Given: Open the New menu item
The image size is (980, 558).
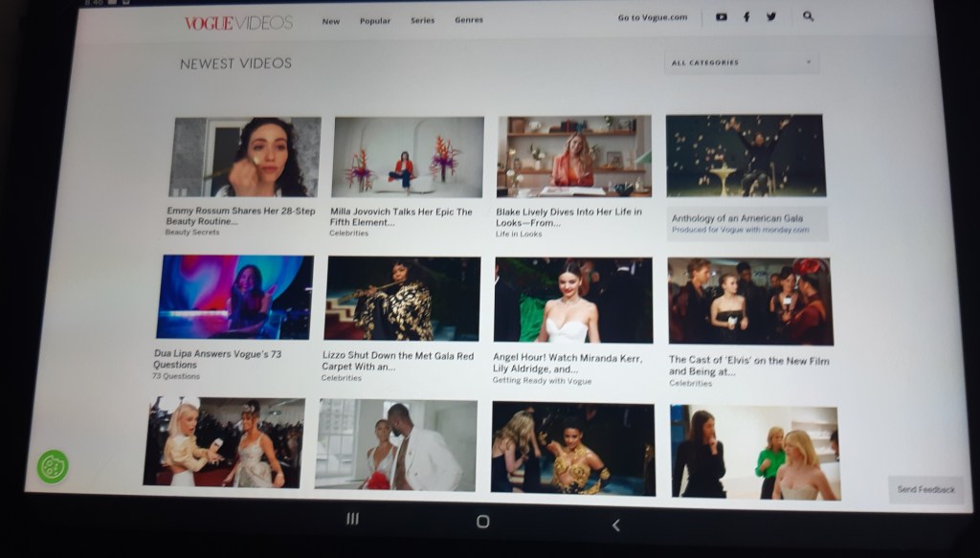Looking at the screenshot, I should pyautogui.click(x=331, y=21).
